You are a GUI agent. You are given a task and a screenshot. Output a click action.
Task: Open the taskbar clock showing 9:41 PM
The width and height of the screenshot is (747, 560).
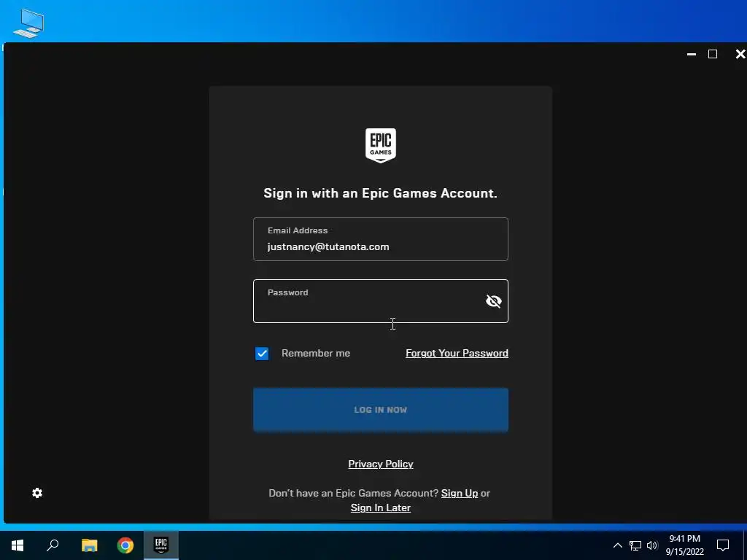(684, 545)
